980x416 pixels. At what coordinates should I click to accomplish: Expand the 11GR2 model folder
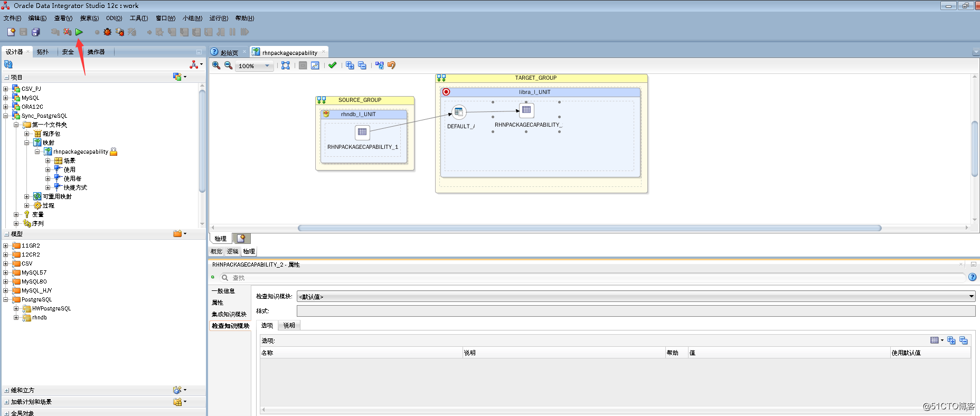pyautogui.click(x=6, y=245)
